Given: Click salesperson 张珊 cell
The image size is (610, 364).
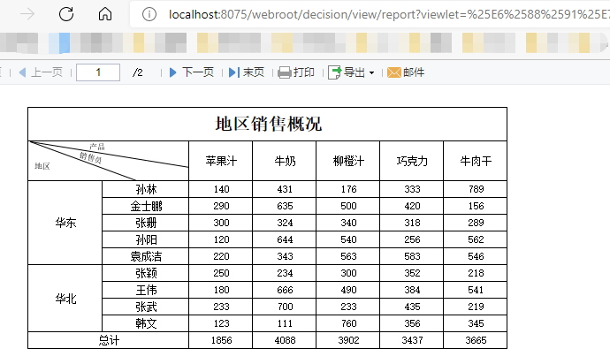Looking at the screenshot, I should [x=146, y=223].
